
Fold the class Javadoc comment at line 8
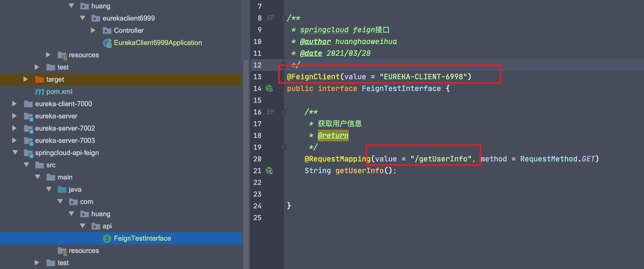pyautogui.click(x=283, y=18)
